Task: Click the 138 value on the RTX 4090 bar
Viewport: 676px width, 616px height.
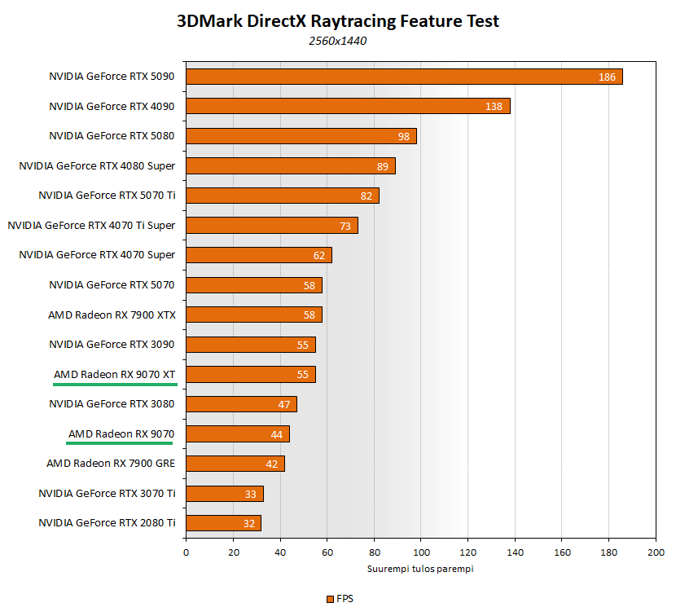Action: point(494,107)
